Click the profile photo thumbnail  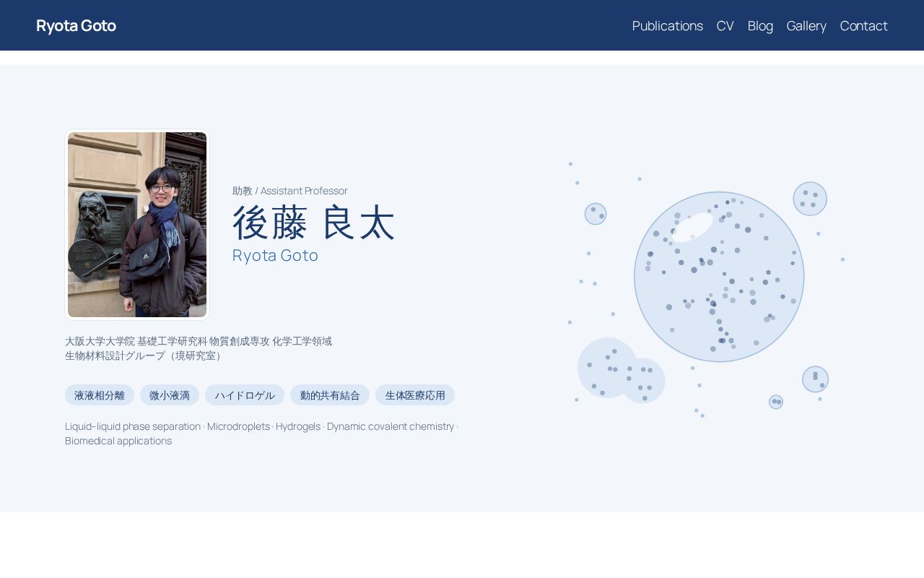[137, 225]
